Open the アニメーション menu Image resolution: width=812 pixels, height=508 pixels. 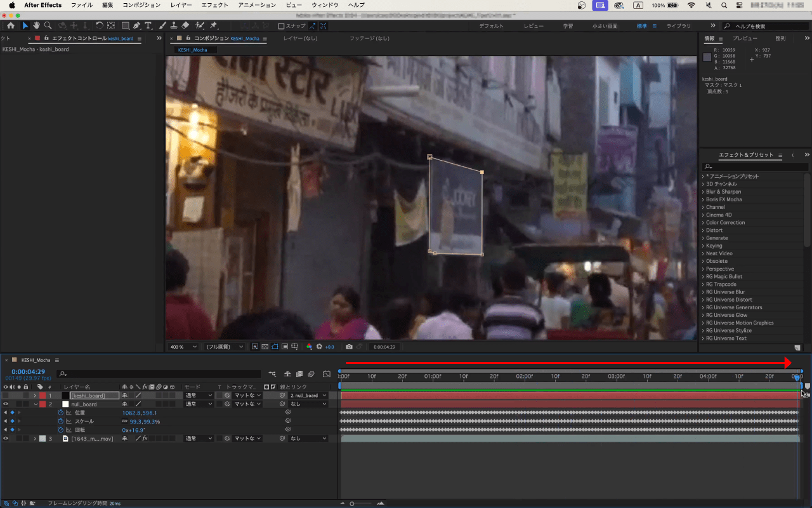257,5
